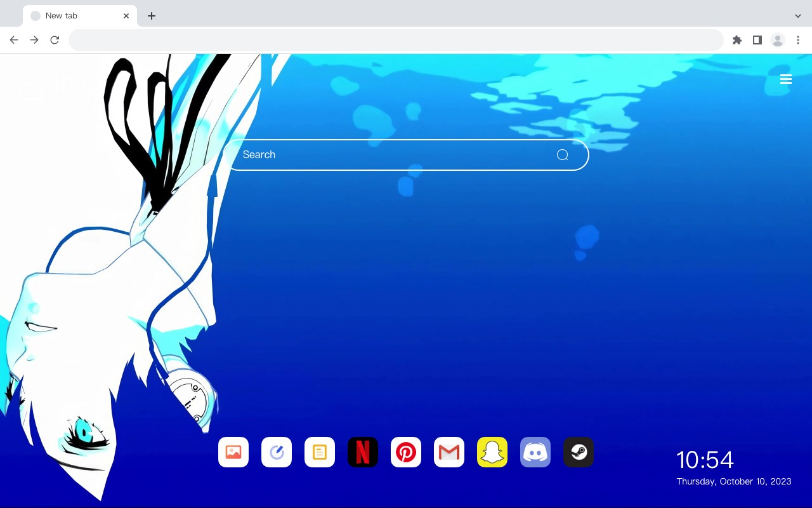
Task: Open the Steam shortcut
Action: [x=579, y=452]
